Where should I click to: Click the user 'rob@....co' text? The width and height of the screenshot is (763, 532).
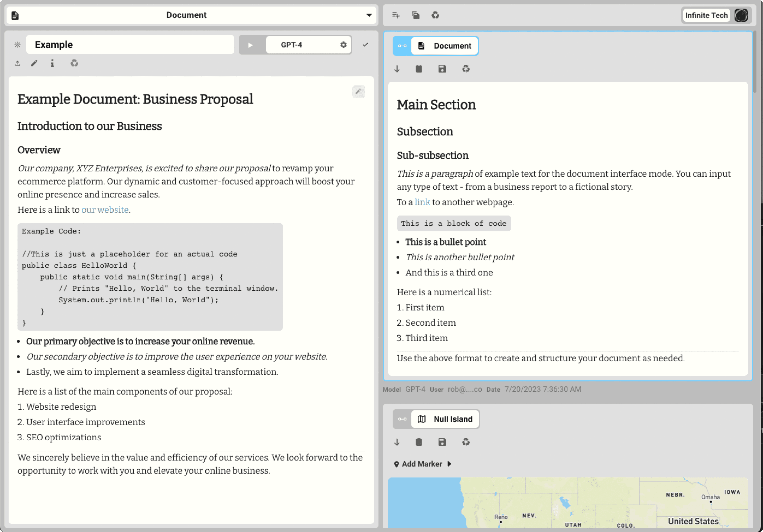[465, 389]
